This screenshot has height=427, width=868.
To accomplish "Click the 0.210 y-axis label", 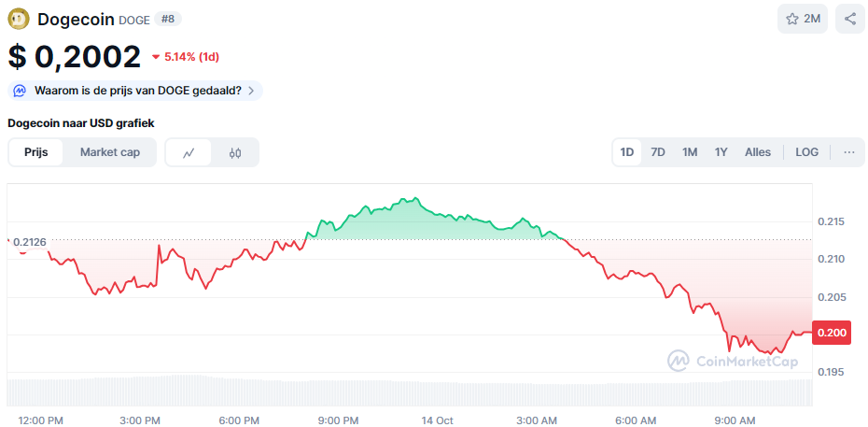I will [832, 259].
